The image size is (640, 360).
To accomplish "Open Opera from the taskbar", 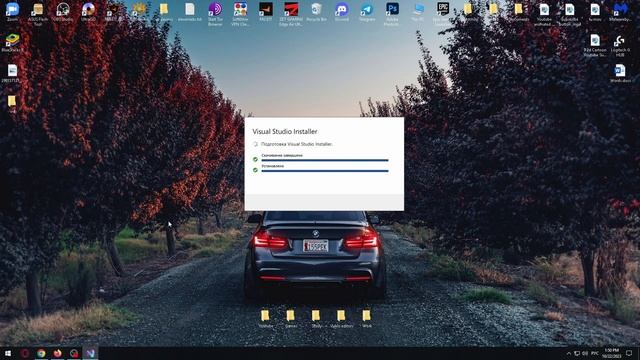I will tap(24, 353).
